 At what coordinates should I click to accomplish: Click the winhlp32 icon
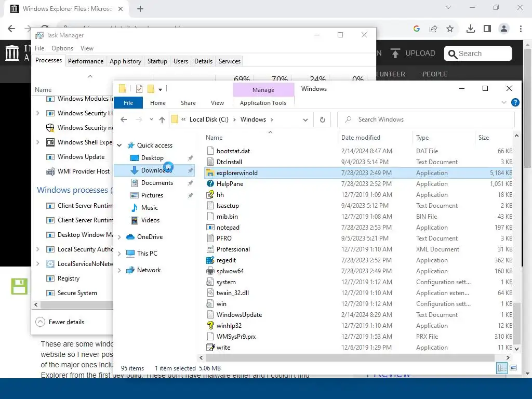[x=210, y=325]
